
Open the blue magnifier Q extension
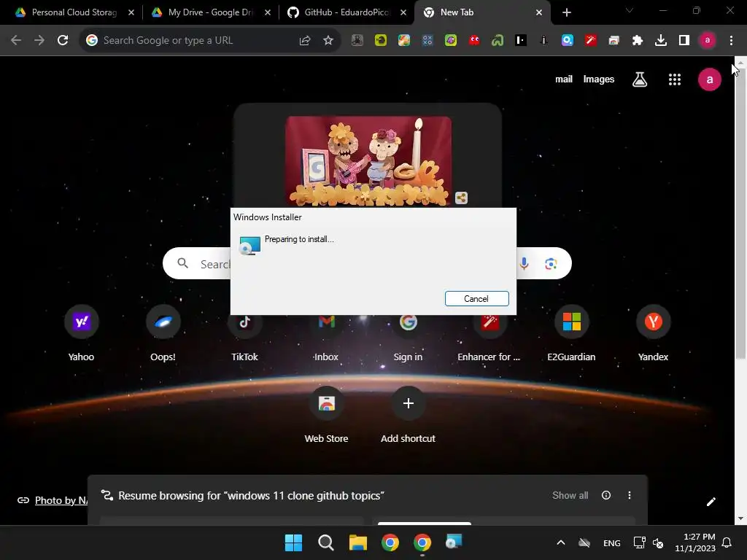[567, 41]
